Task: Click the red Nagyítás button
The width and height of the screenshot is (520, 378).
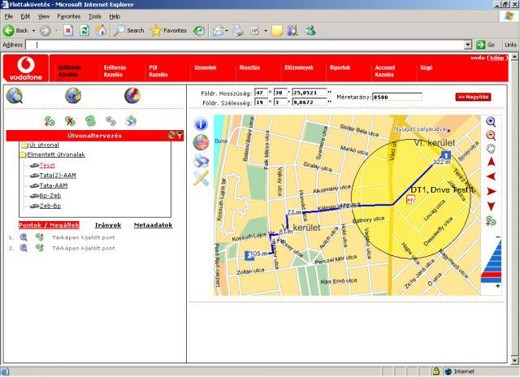Action: (x=473, y=97)
